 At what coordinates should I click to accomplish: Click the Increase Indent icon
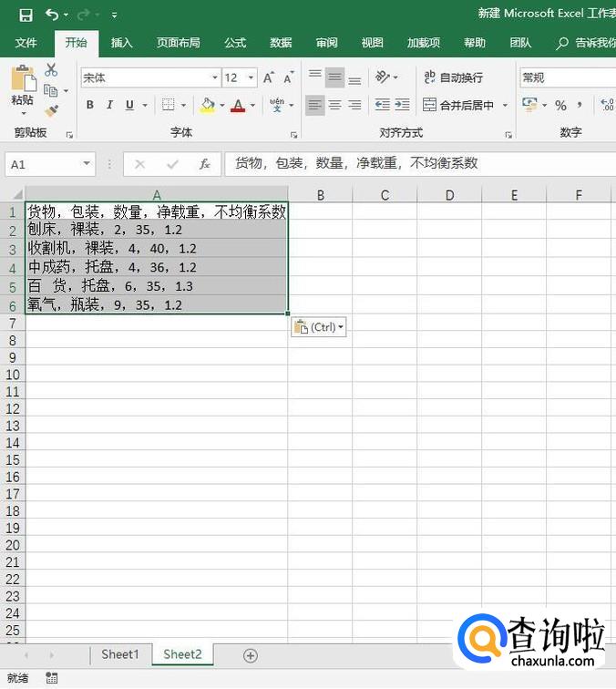402,106
